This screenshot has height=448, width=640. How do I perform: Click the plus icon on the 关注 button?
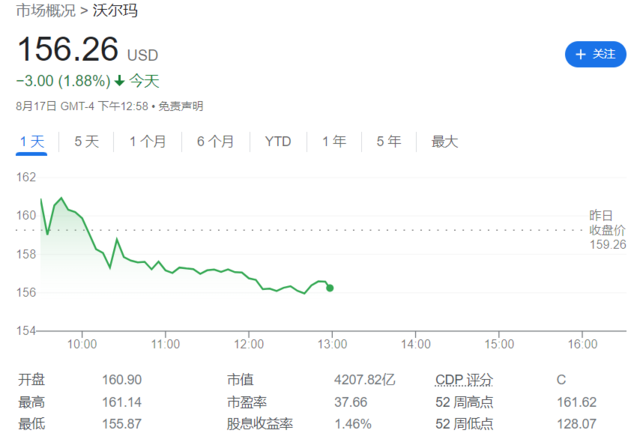click(581, 54)
